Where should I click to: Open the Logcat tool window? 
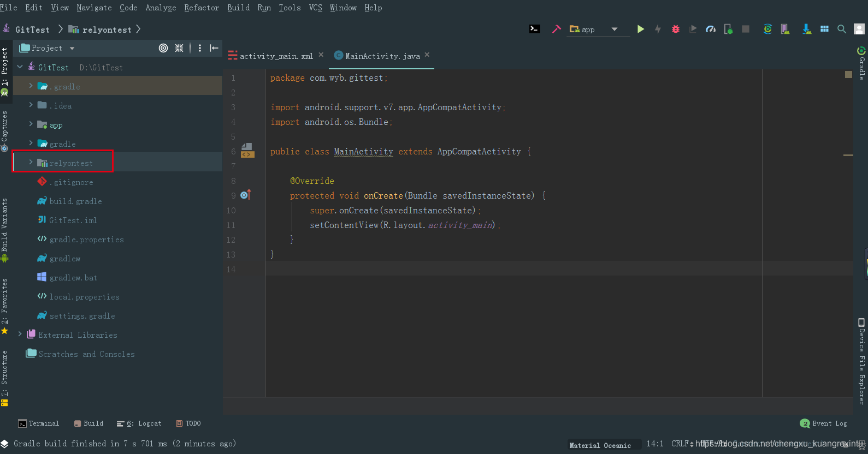click(139, 423)
